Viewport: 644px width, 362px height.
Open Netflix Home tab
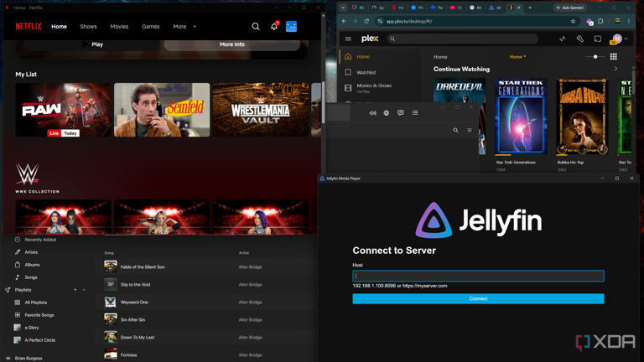coord(60,27)
